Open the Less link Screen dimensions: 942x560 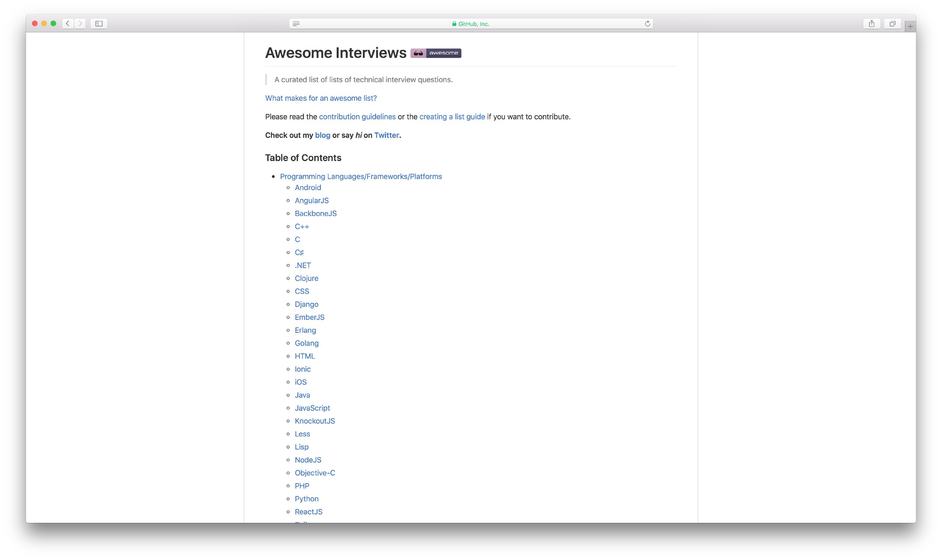pyautogui.click(x=302, y=434)
